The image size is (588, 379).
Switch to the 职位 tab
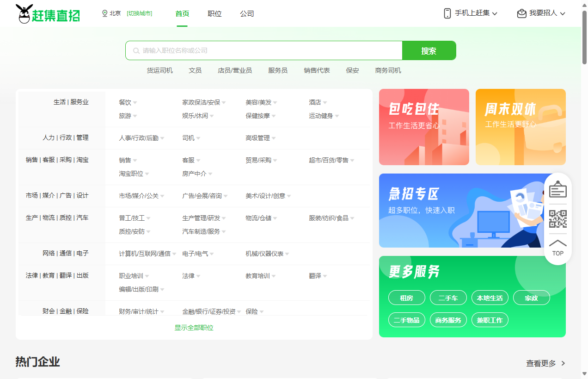coord(214,13)
